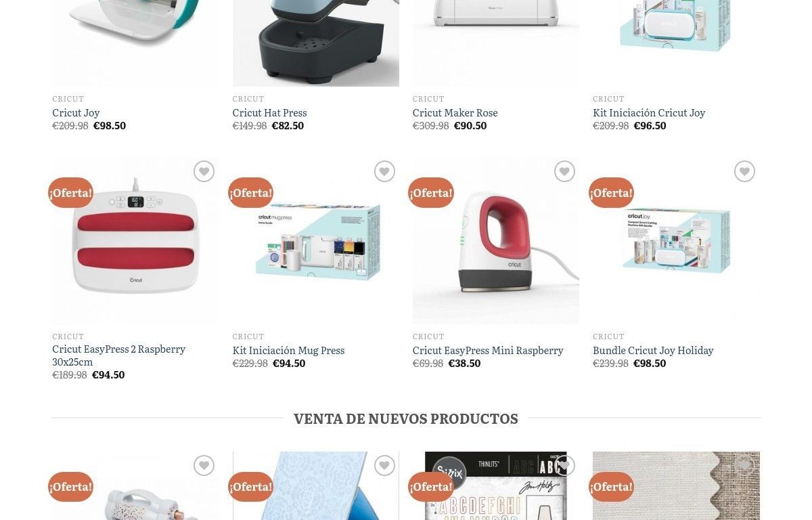The width and height of the screenshot is (812, 520).
Task: Add Cricut EasyPress 2 Raspberry to wishlist
Action: pos(204,172)
